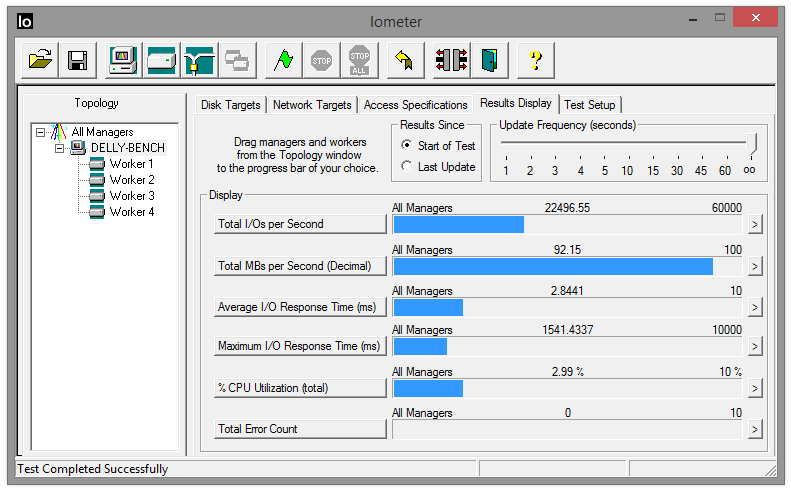Select the Results Display tab

coord(516,103)
